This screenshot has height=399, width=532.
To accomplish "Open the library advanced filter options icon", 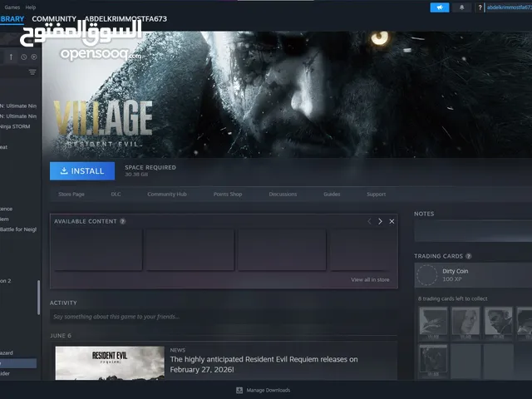I will pos(32,72).
